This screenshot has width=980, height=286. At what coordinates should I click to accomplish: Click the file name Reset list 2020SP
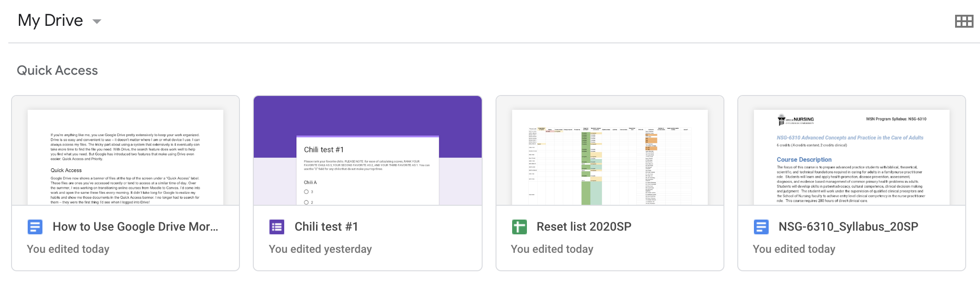tap(584, 227)
